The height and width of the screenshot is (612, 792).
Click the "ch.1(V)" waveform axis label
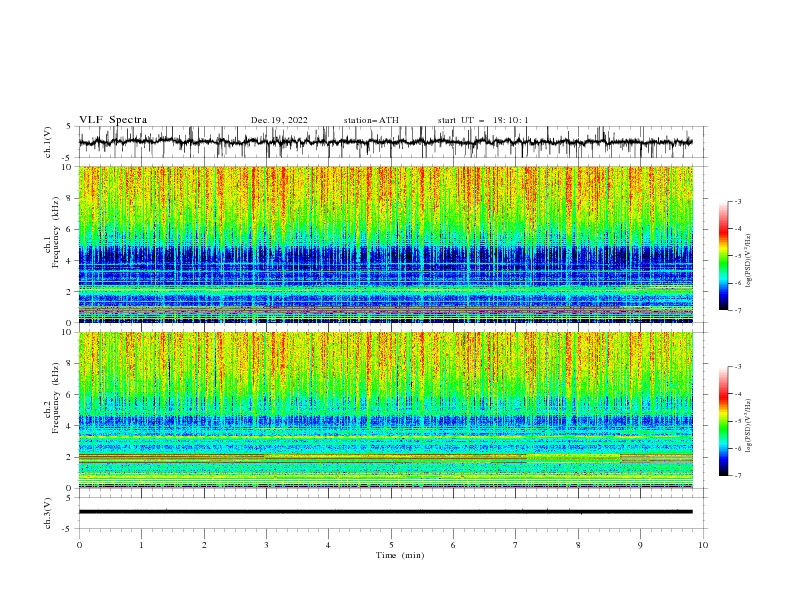coord(48,142)
